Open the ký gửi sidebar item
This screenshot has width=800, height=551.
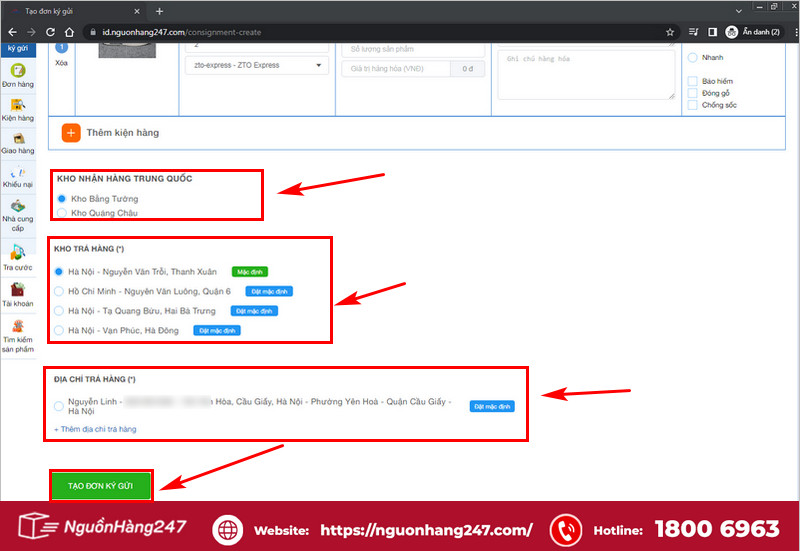18,48
